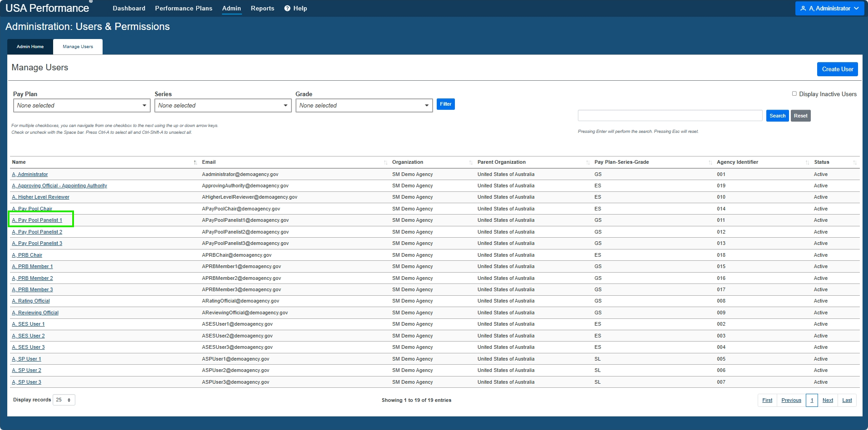868x430 pixels.
Task: Open user A, PRB Member 2
Action: (x=33, y=278)
